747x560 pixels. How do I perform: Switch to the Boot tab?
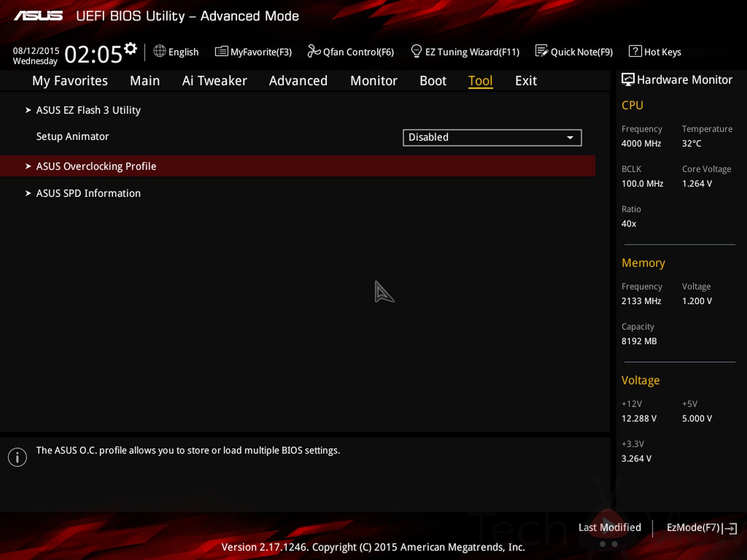(x=433, y=81)
